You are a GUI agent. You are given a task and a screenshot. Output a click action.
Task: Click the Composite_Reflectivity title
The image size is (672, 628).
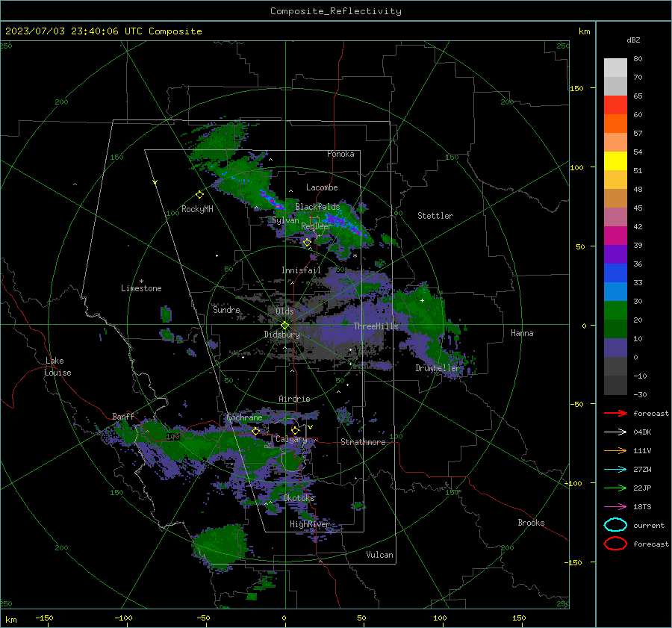[336, 11]
